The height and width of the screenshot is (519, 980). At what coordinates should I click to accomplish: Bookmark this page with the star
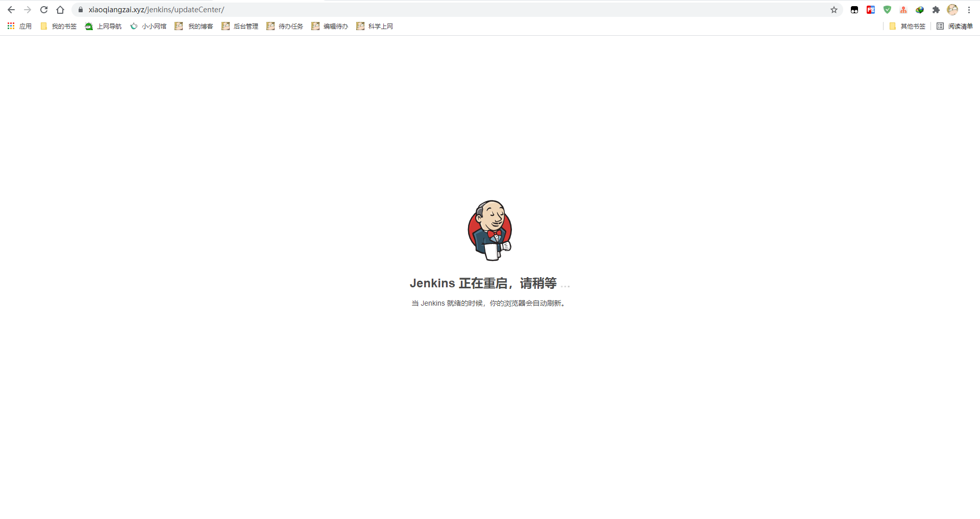834,10
